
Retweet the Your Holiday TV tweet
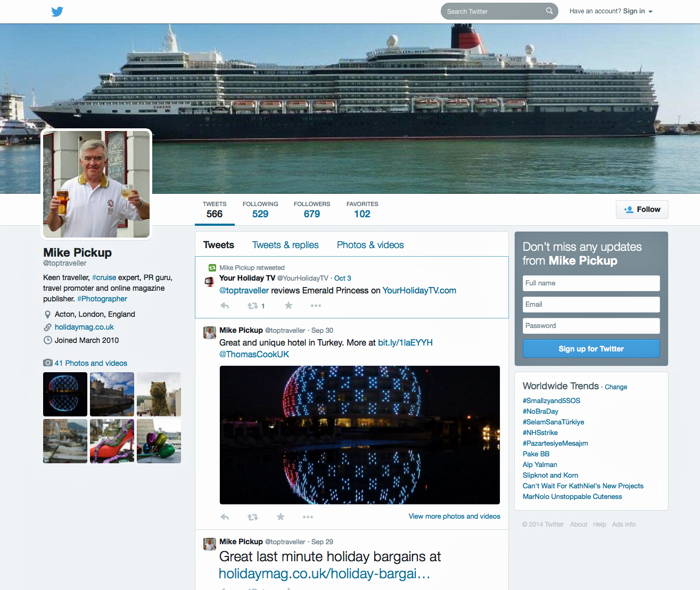tap(253, 306)
